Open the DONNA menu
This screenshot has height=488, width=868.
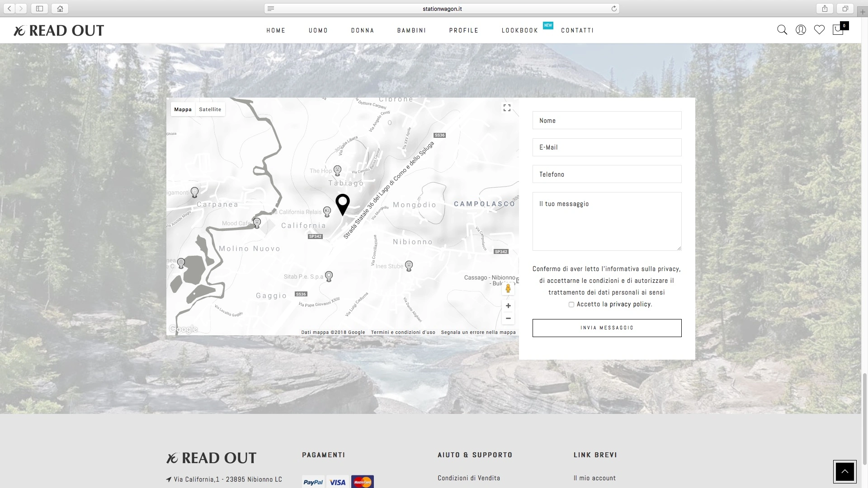[x=363, y=30]
